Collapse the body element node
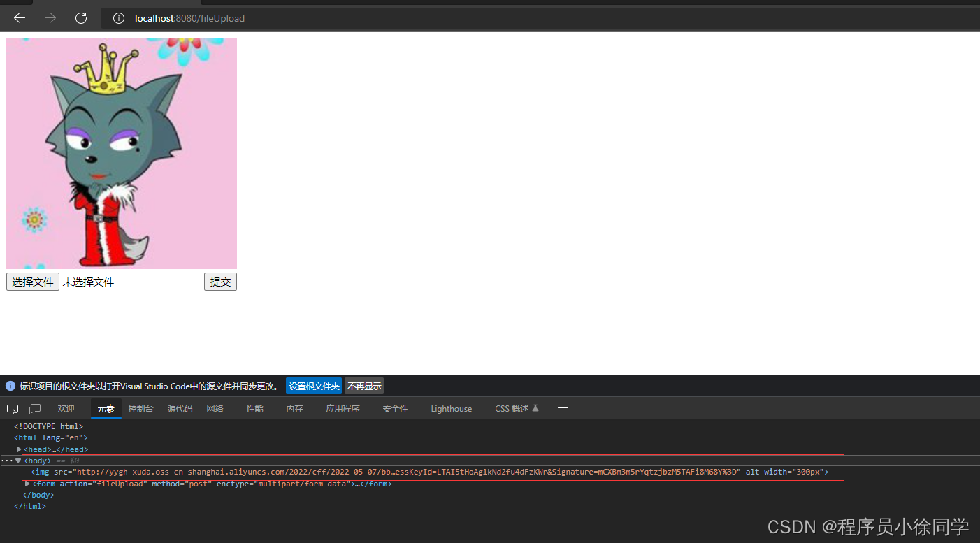 (17, 460)
